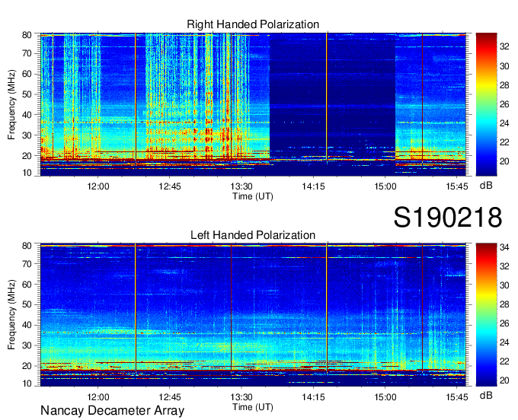The width and height of the screenshot is (518, 420).
Task: Click the left-handed polarization spectrogram image
Action: coord(253,315)
